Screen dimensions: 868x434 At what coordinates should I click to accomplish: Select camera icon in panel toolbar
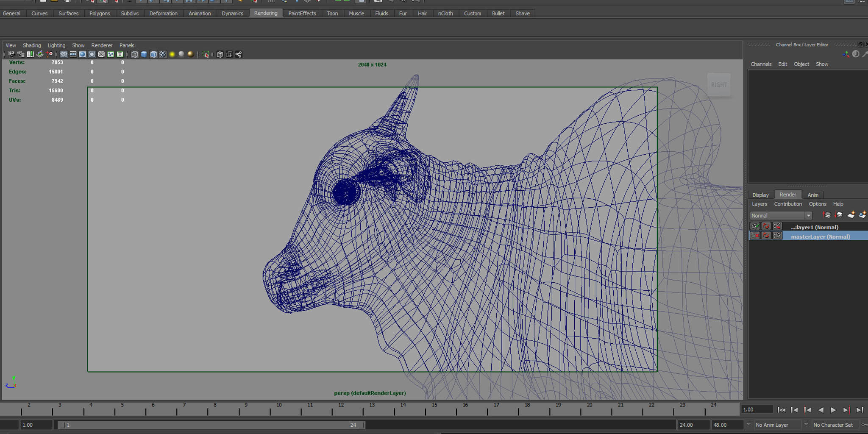click(11, 54)
